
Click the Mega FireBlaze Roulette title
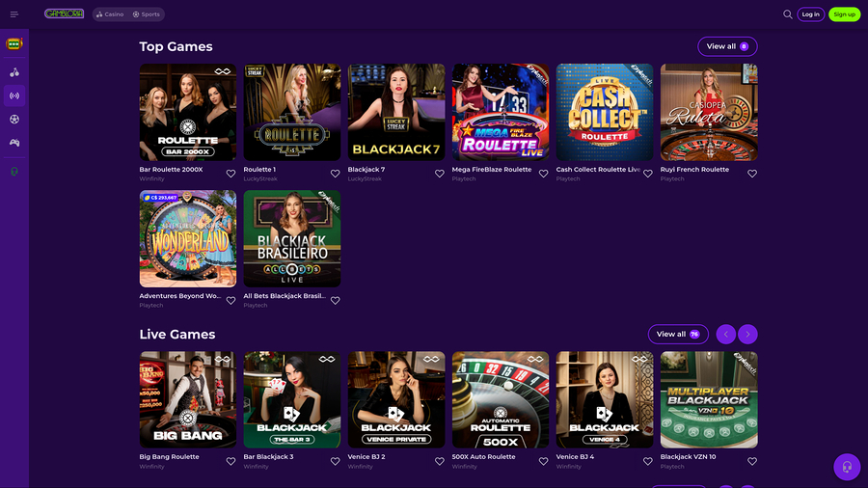492,170
